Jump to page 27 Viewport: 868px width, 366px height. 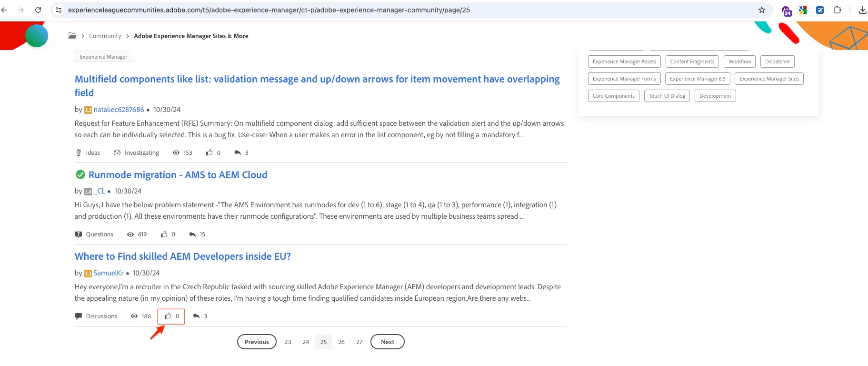pos(359,342)
